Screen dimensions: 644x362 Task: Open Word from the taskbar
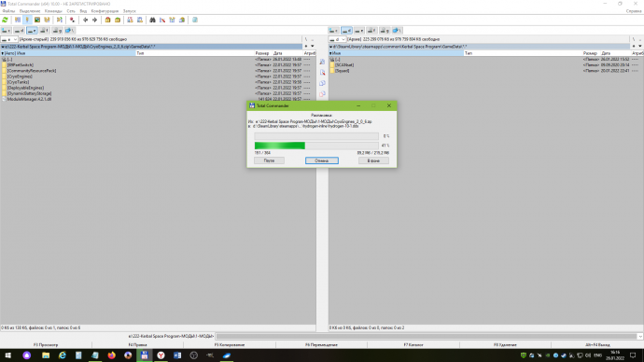point(177,355)
